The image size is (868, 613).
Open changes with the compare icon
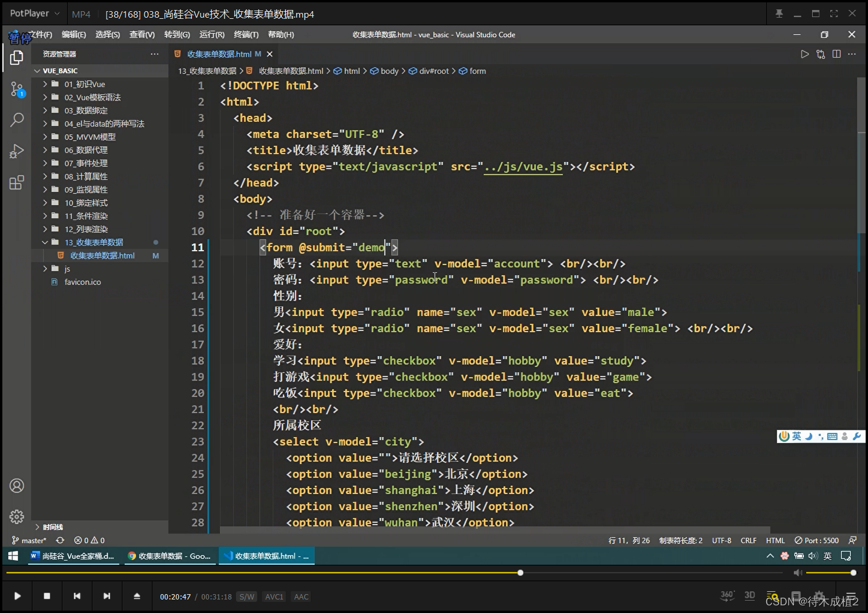tap(820, 54)
